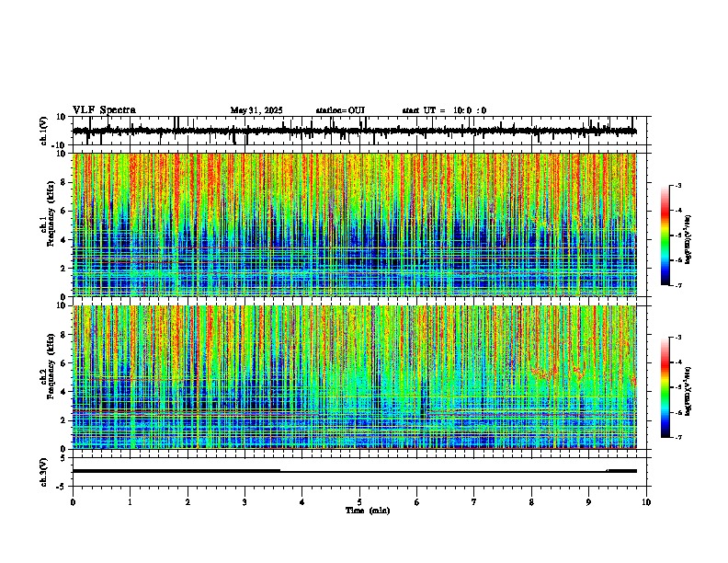Viewport: 728px width, 563px height.
Task: Click the "Time (min)" x-axis label
Action: tap(368, 511)
